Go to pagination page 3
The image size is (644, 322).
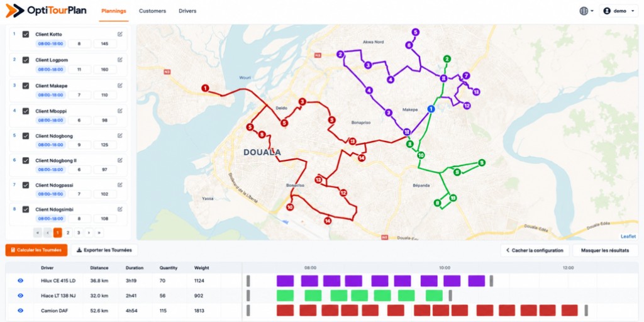[x=79, y=233]
